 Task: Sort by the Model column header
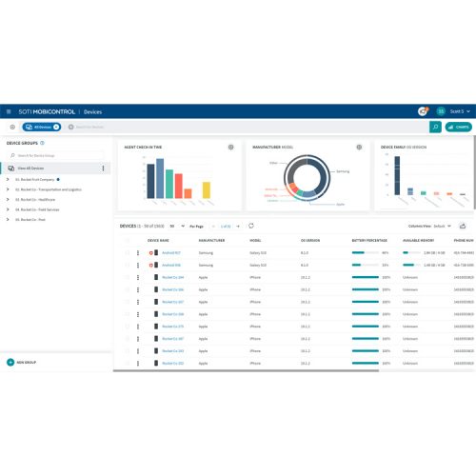pyautogui.click(x=255, y=241)
